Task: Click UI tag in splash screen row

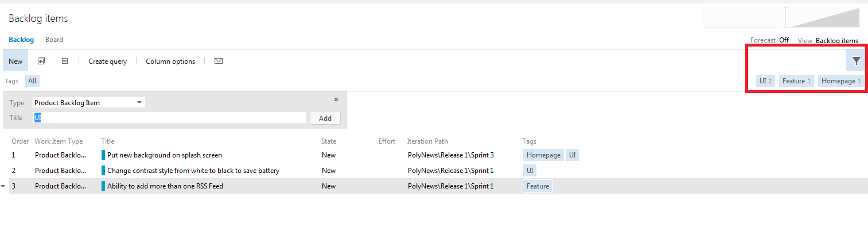Action: click(x=573, y=155)
